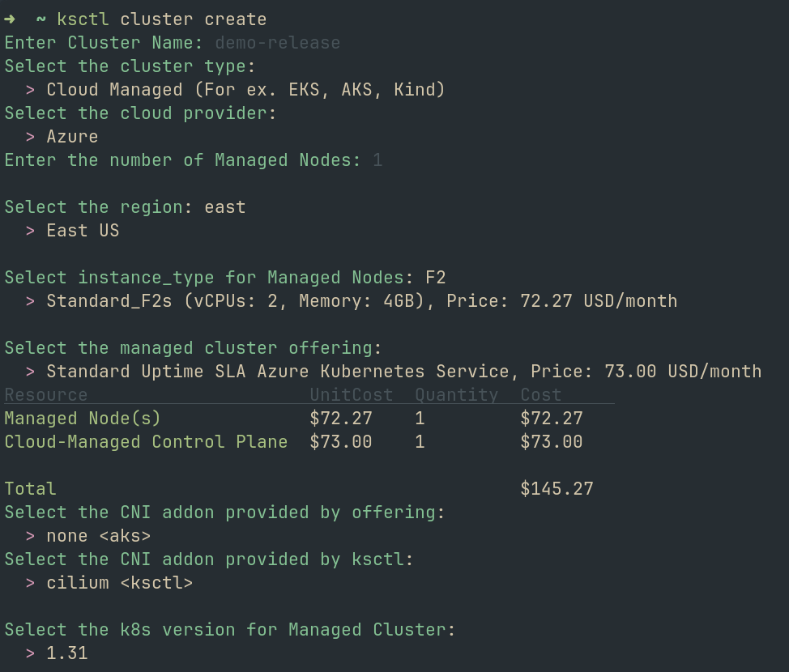The image size is (789, 672).
Task: Click the Managed Nodes number value 1
Action: pos(377,159)
